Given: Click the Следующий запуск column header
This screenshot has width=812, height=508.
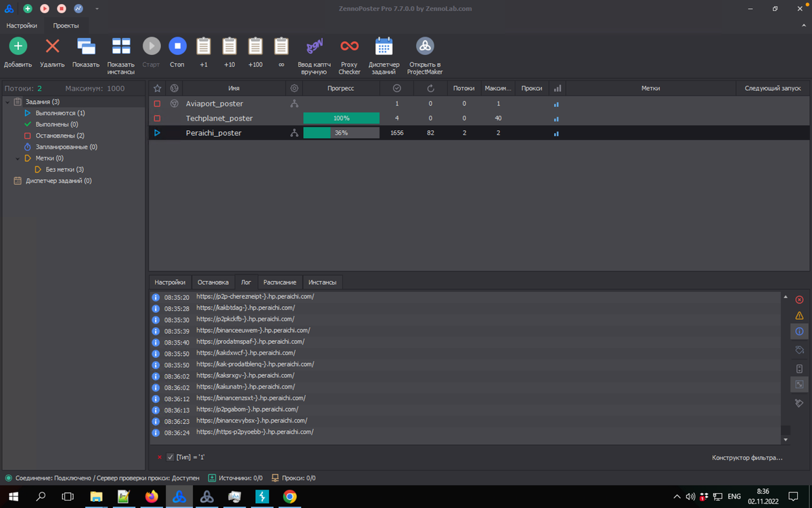Looking at the screenshot, I should (773, 88).
